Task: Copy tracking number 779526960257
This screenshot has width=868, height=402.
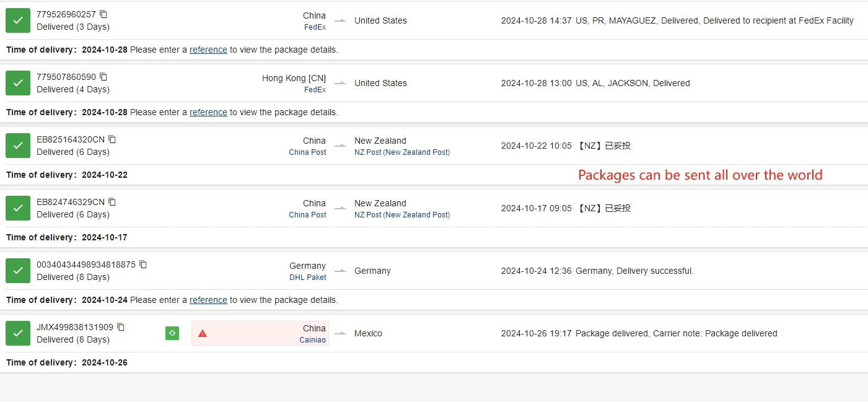Action: click(103, 14)
